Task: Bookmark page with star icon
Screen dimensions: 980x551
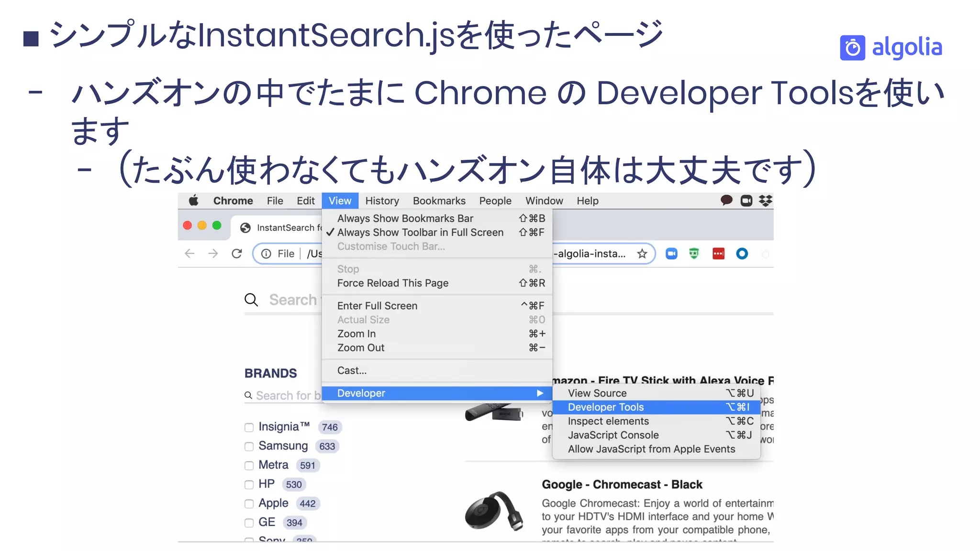Action: [642, 253]
